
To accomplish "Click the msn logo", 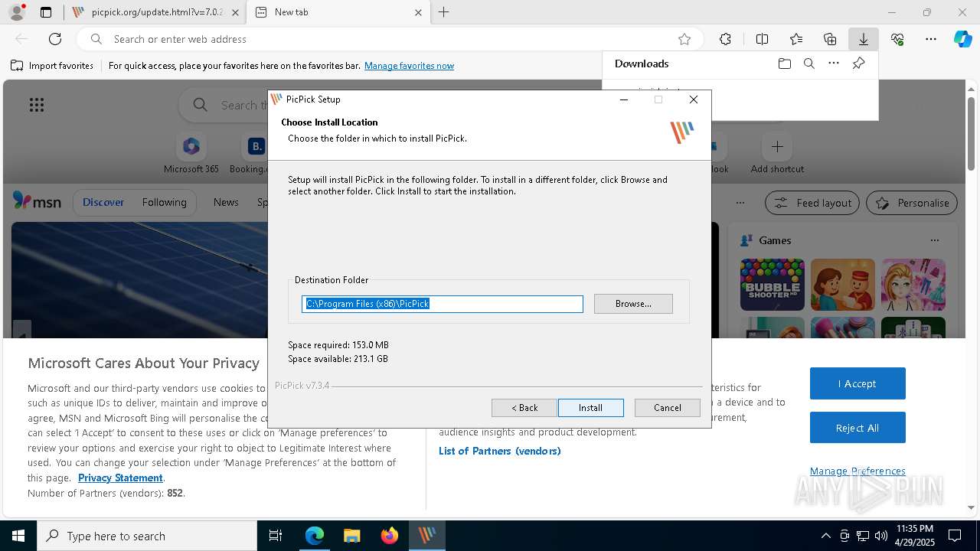I will (37, 202).
